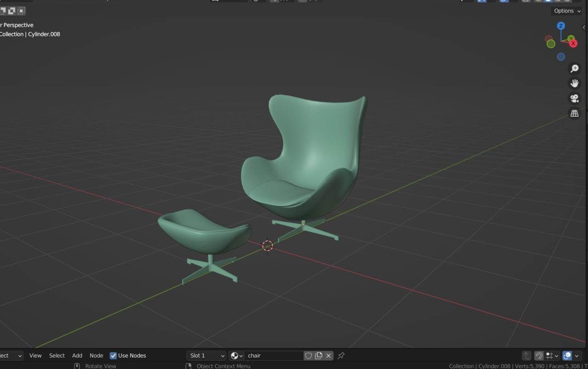The width and height of the screenshot is (588, 369).
Task: Click the chair material name field
Action: pos(273,356)
